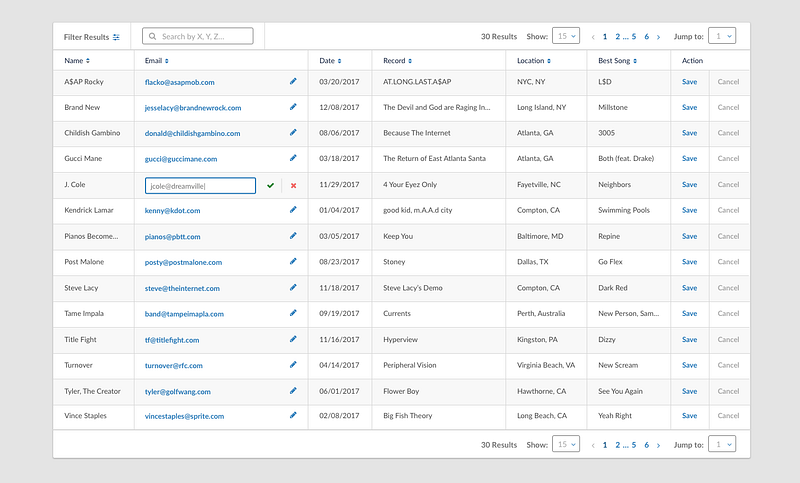Click location cell 'Virginia Beach, VA'
800x483 pixels.
[x=546, y=365]
